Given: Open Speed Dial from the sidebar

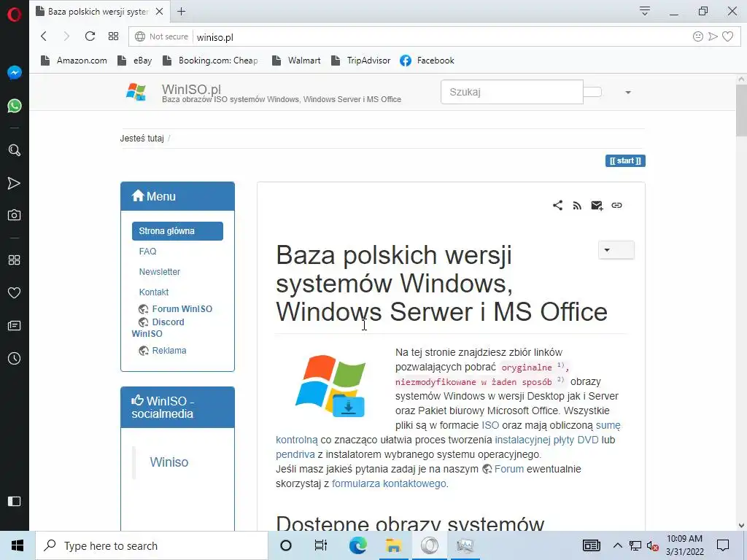Looking at the screenshot, I should (x=15, y=260).
